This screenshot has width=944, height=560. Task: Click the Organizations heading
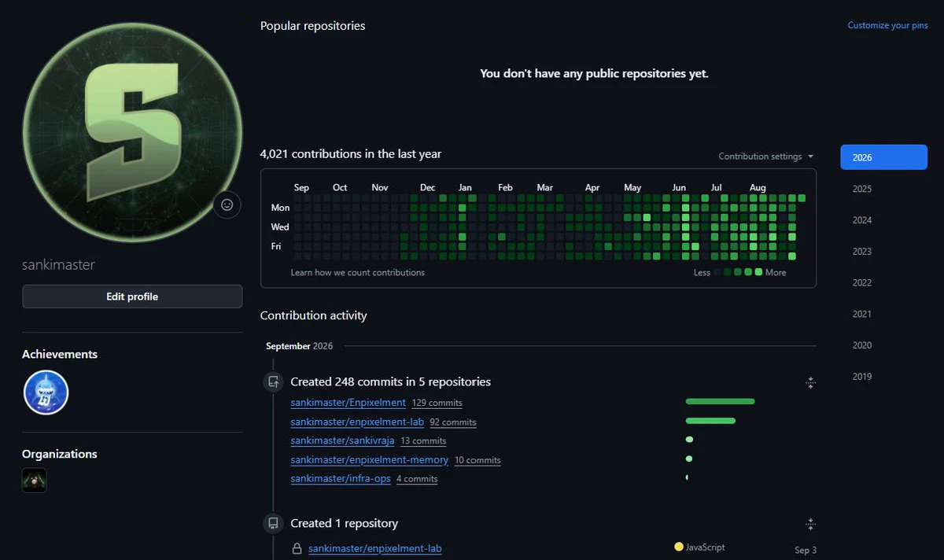60,454
